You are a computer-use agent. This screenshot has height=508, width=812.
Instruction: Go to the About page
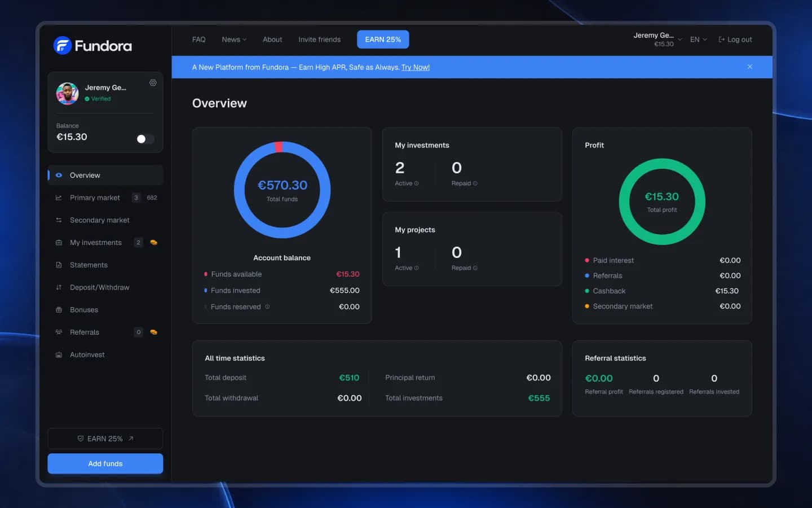272,40
